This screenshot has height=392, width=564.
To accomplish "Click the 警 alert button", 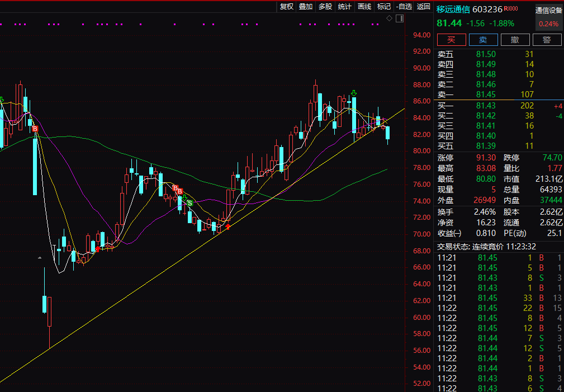I will 547,40.
